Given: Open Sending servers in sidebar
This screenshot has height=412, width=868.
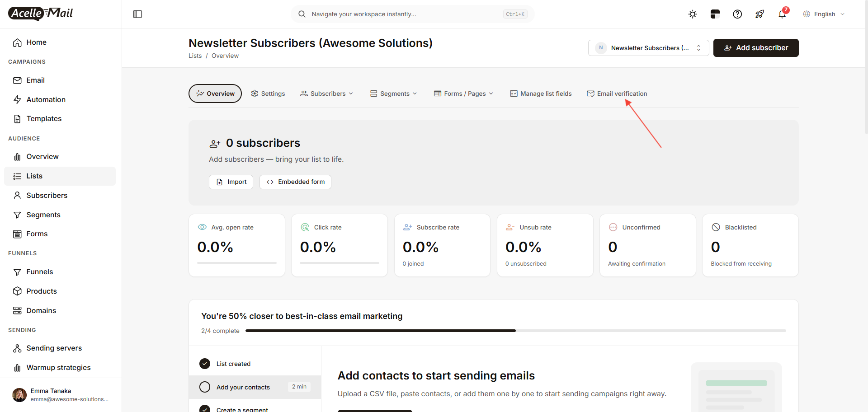Looking at the screenshot, I should tap(60, 348).
